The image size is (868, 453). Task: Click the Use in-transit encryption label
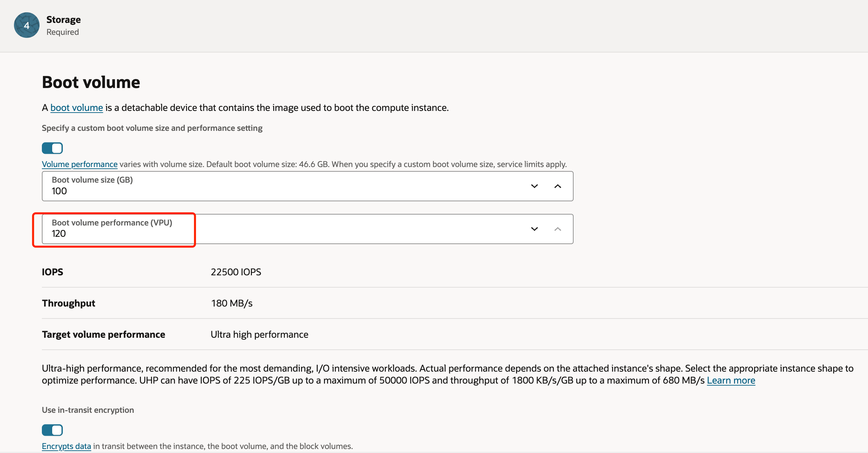[88, 410]
